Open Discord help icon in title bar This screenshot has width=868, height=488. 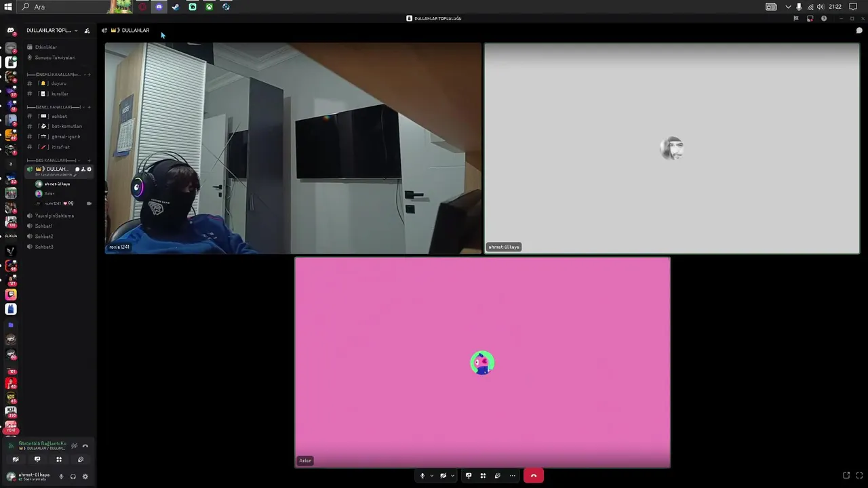[824, 18]
